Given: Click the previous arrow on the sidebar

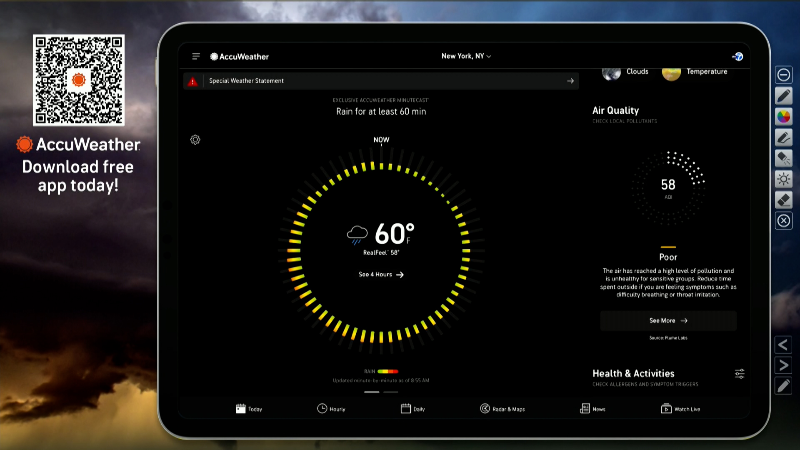Looking at the screenshot, I should tap(783, 345).
